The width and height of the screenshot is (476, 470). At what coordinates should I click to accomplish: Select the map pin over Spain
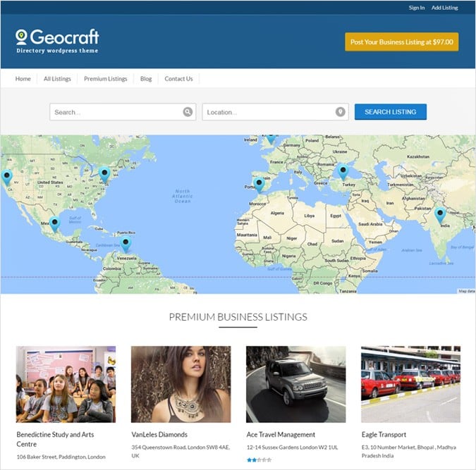click(259, 185)
